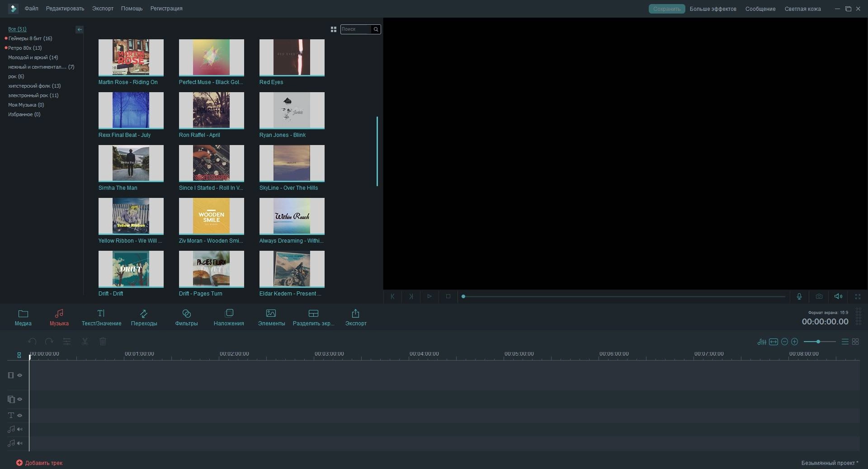Open the Разделить экран tab

313,318
